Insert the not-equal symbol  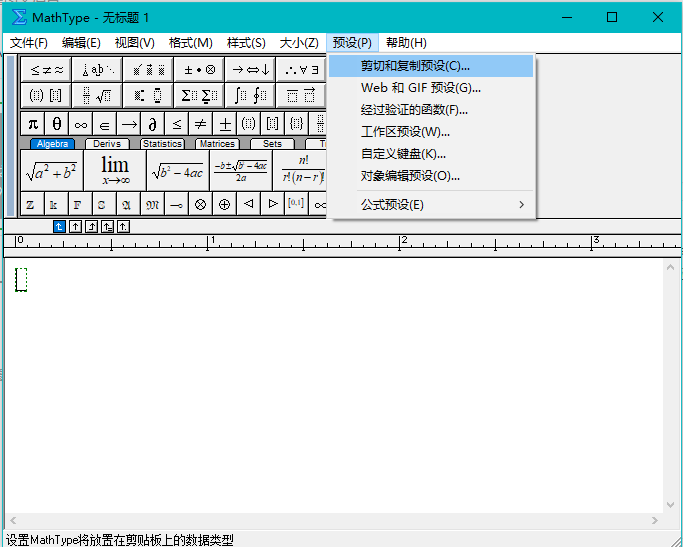point(200,124)
